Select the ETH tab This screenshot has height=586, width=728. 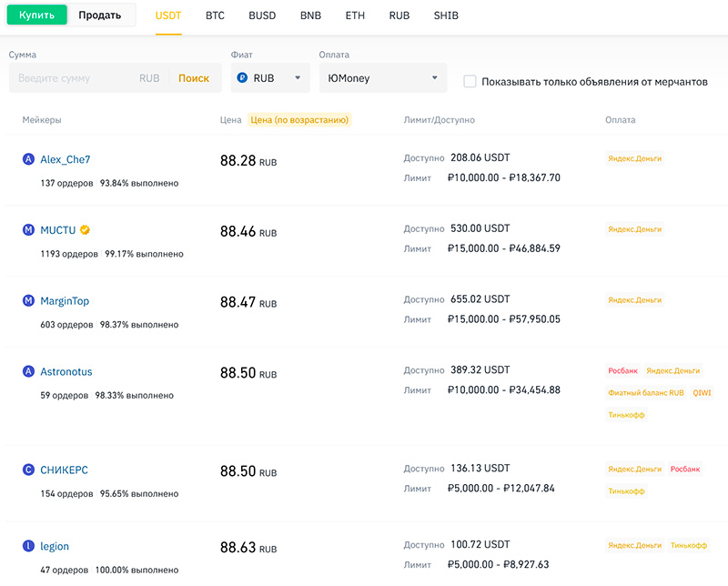355,16
